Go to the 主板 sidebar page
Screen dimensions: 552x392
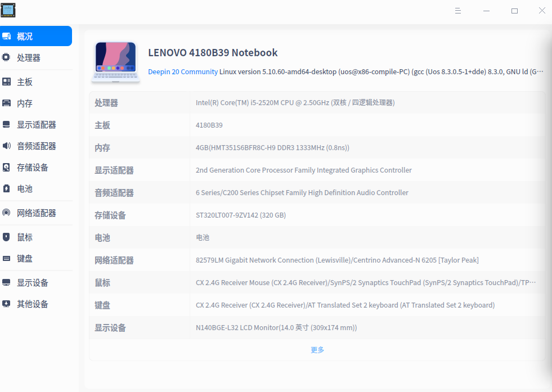pyautogui.click(x=36, y=82)
